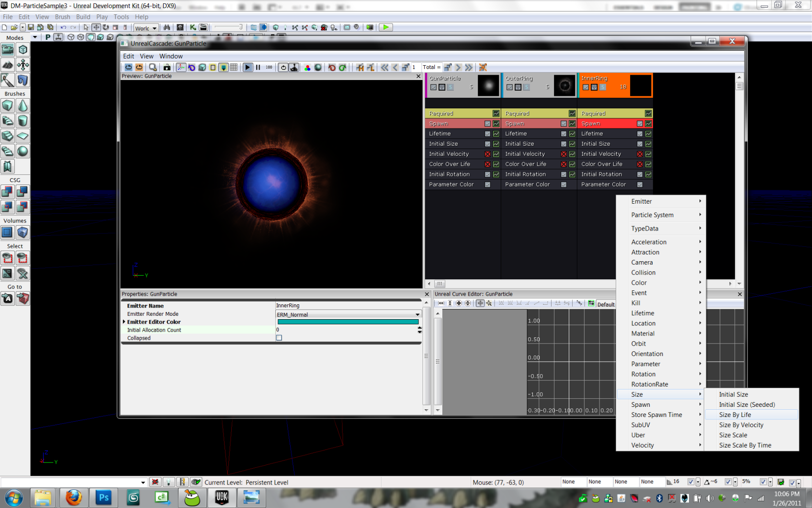The image size is (812, 508).
Task: Expand the Velocity submenu
Action: click(661, 445)
